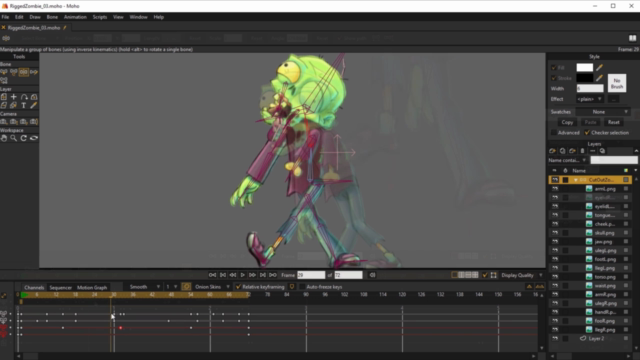
Task: Select the Eyedropper tool in Layer tools
Action: (34, 106)
